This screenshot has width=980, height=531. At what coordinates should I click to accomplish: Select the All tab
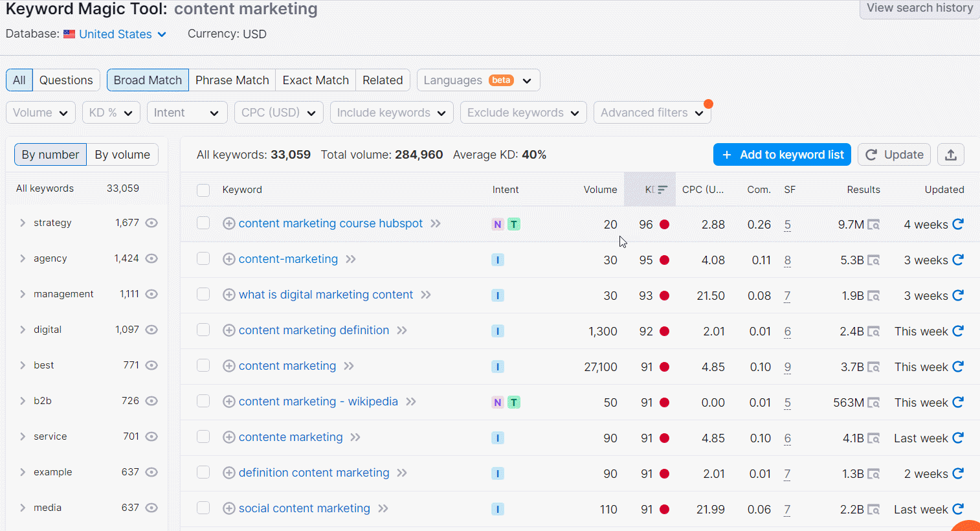[x=19, y=80]
